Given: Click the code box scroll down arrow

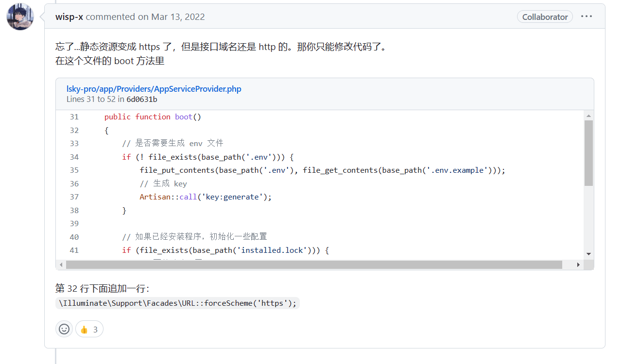Looking at the screenshot, I should pos(588,254).
